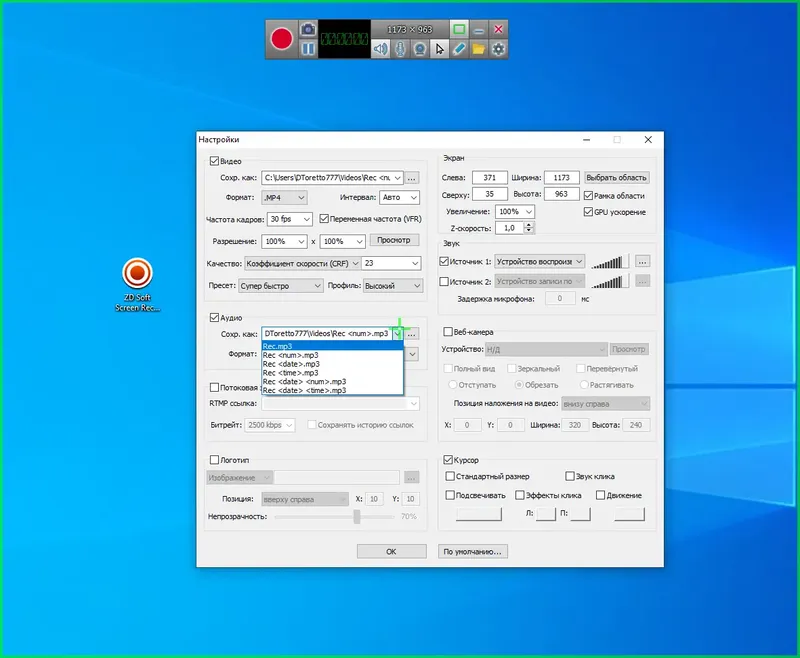
Task: Uncheck the Видео checkbox
Action: point(214,161)
